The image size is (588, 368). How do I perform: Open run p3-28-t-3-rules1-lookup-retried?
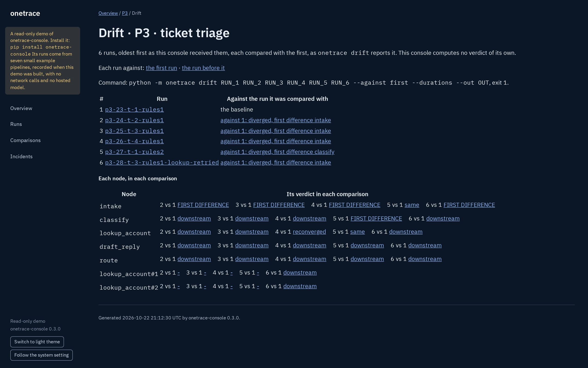[162, 163]
